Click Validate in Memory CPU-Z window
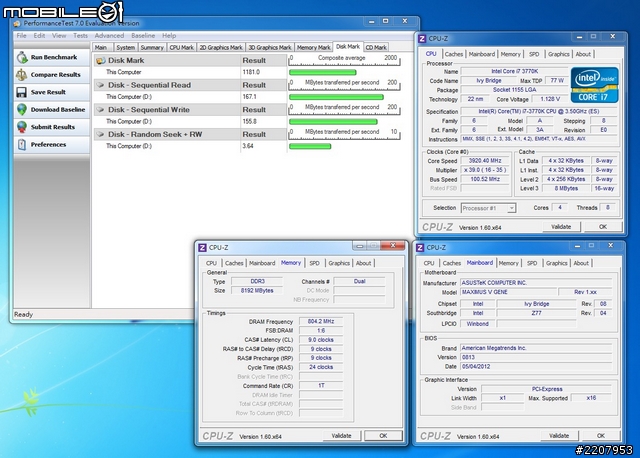The width and height of the screenshot is (640, 458). 342,436
